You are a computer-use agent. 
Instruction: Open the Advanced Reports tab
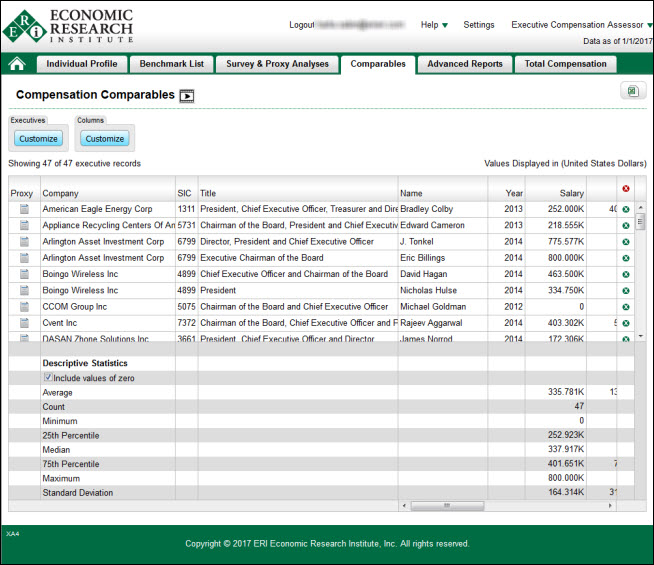[x=465, y=64]
